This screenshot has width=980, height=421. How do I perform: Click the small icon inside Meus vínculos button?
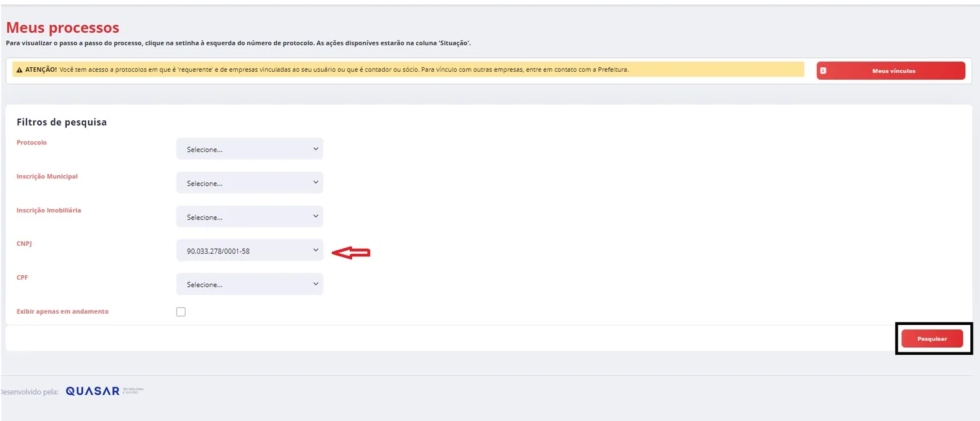823,71
